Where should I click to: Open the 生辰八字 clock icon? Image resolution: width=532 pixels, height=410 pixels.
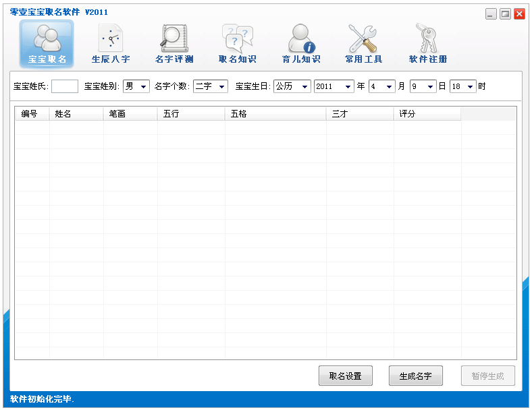pyautogui.click(x=111, y=44)
